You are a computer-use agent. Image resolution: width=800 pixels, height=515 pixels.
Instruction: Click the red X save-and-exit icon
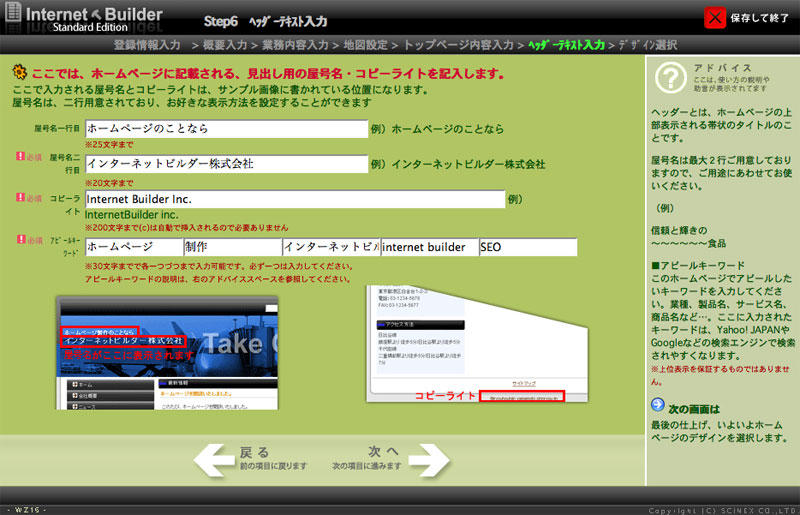[715, 17]
